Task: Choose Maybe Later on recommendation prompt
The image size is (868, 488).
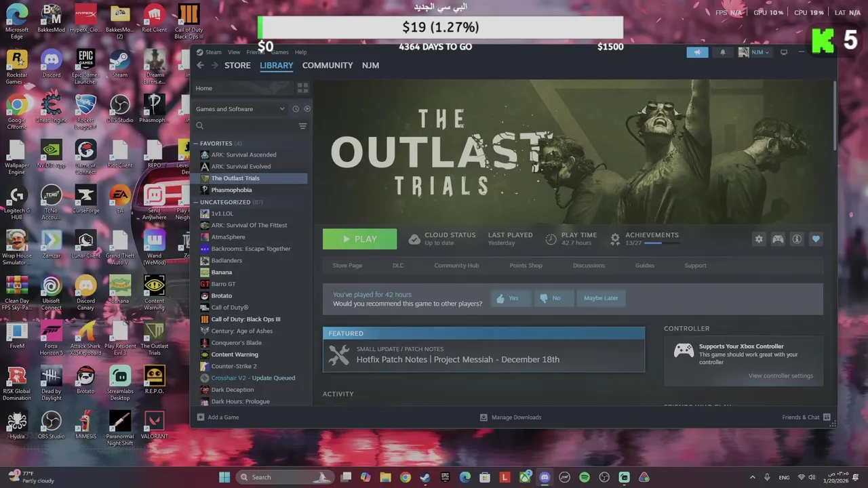Action: (x=601, y=298)
